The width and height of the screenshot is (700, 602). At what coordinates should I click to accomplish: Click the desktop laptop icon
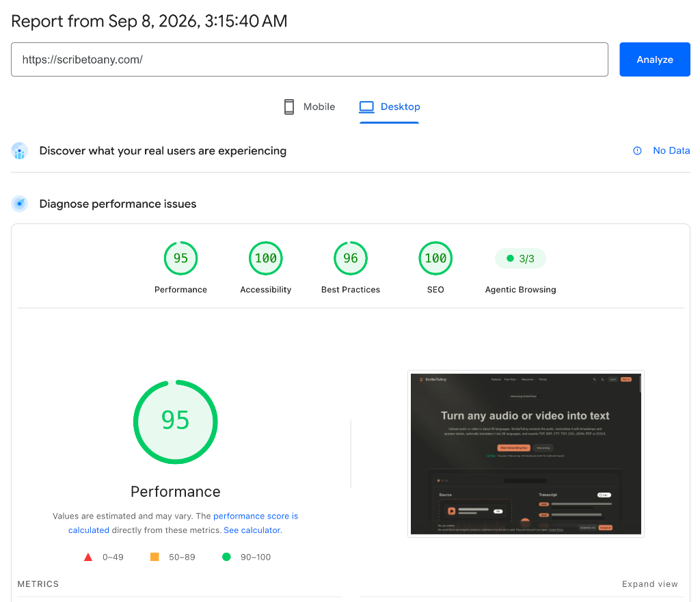tap(366, 107)
